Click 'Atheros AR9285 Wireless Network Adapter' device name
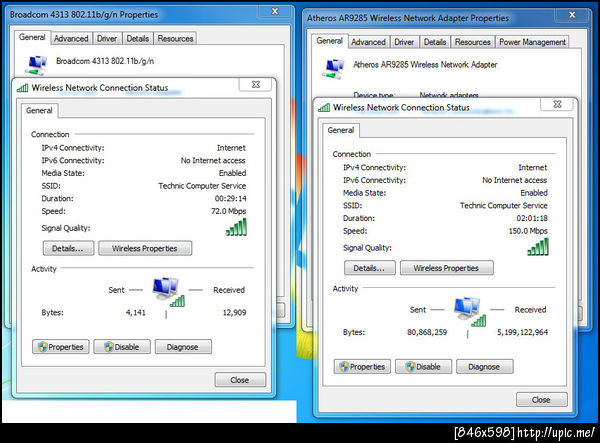Image resolution: width=600 pixels, height=443 pixels. [425, 65]
